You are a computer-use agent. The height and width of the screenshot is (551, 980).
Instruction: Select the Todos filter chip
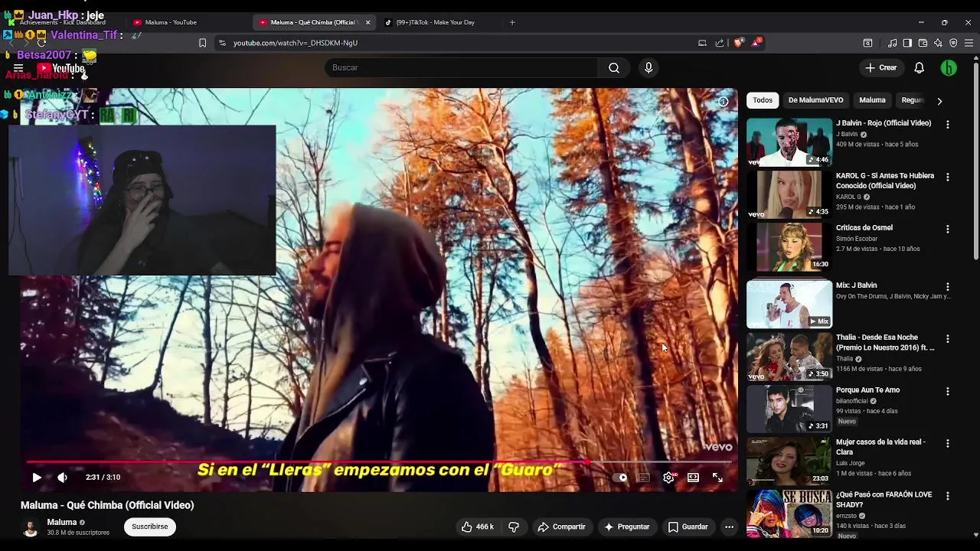(x=763, y=100)
